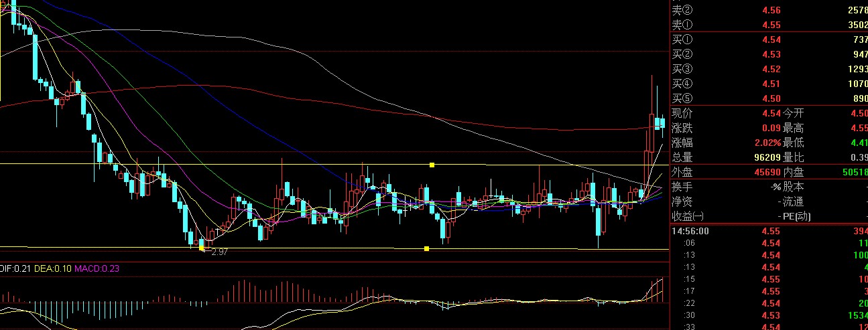Click the 总量 value 96209
This screenshot has width=868, height=330.
tap(767, 157)
